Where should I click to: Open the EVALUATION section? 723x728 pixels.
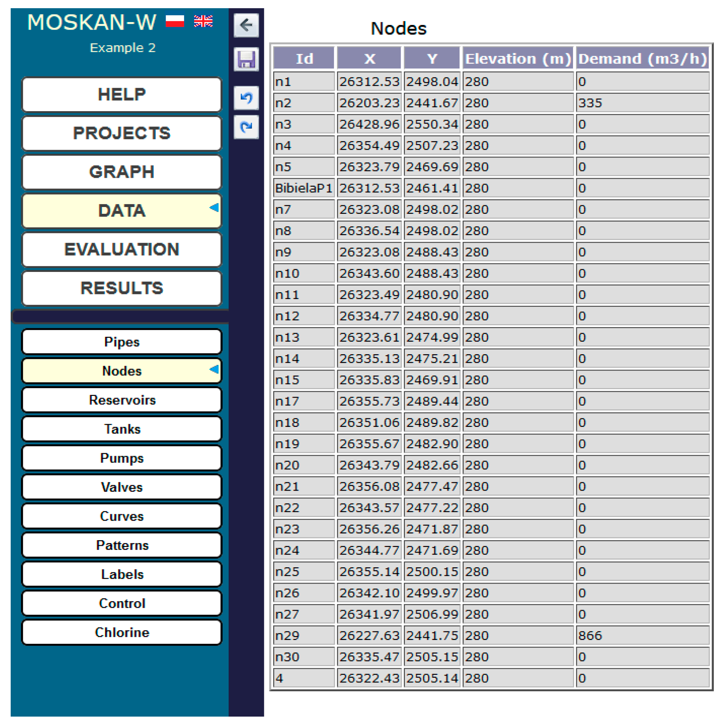tap(122, 249)
